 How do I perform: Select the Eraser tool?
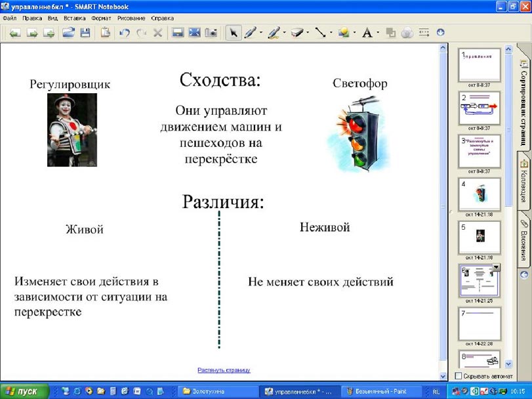pyautogui.click(x=297, y=32)
